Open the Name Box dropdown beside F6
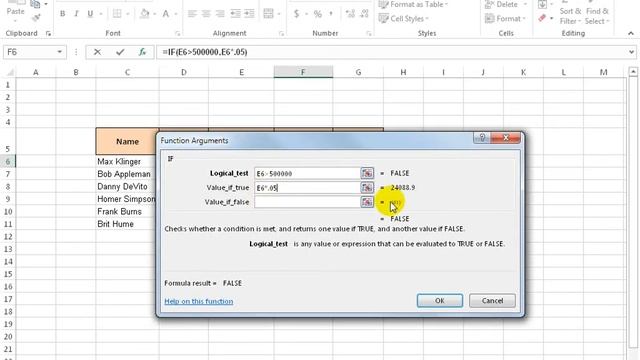640x360 pixels. coord(60,52)
